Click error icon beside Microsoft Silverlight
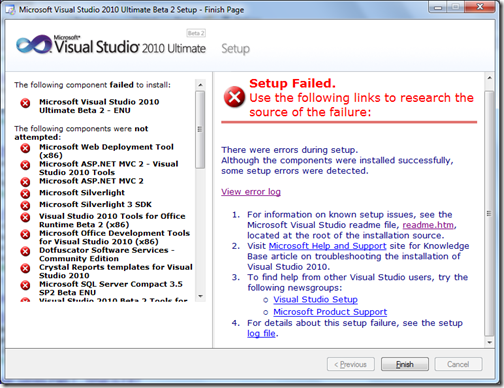 point(25,193)
